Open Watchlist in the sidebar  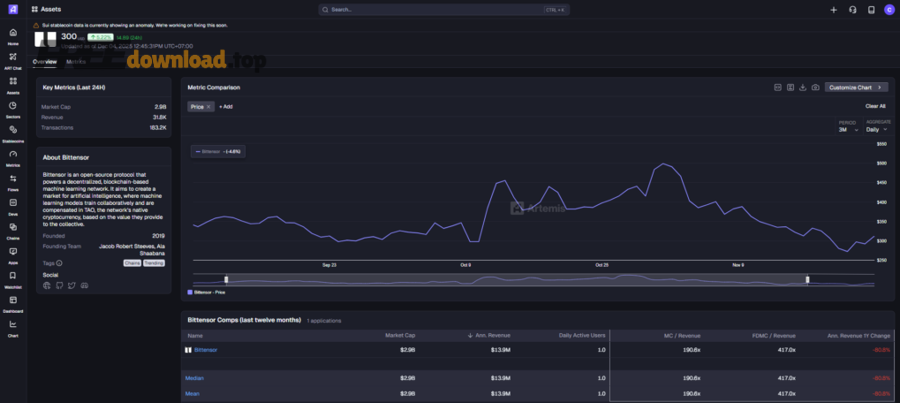[13, 280]
